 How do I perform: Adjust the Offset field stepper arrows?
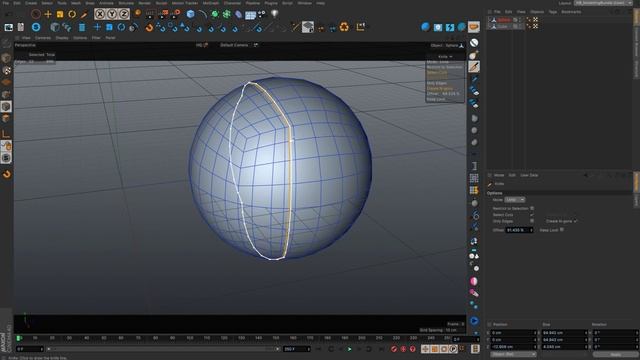531,230
